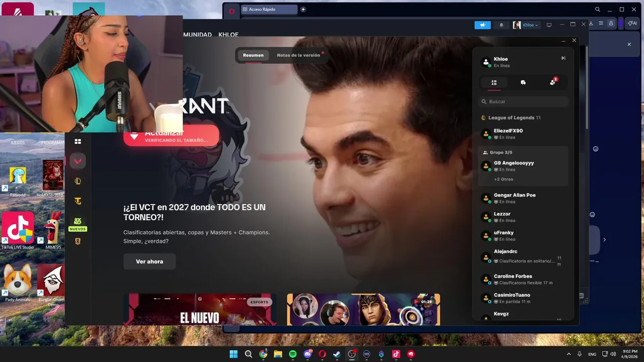644x362 pixels.
Task: Select friend uFranky
Action: pos(523,236)
